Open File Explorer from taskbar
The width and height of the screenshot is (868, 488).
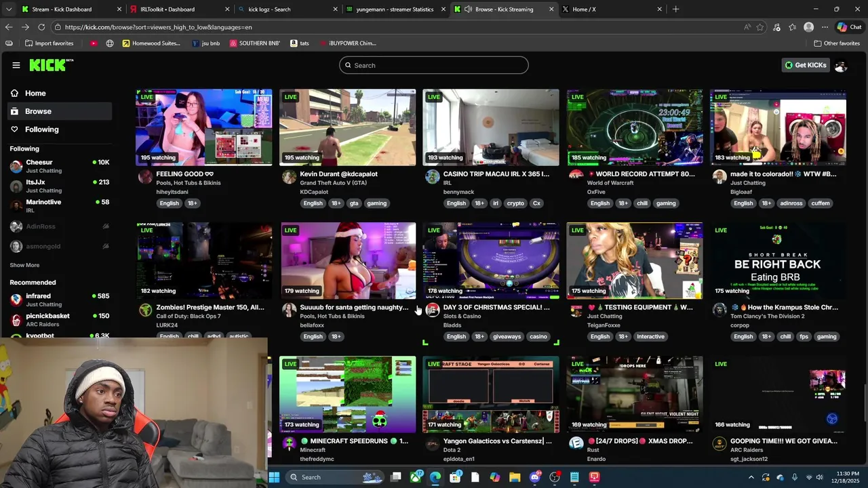515,477
